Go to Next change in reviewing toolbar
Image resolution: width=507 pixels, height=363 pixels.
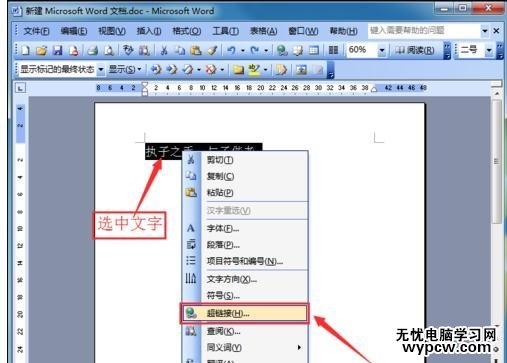[x=172, y=69]
